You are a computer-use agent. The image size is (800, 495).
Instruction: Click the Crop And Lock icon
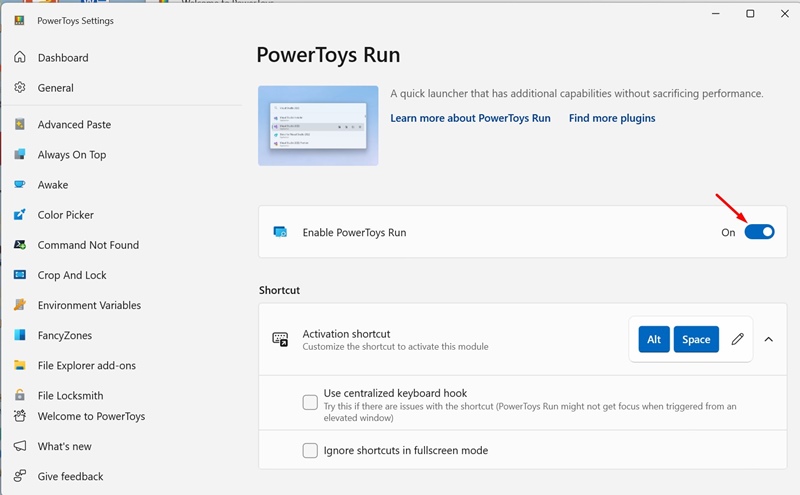tap(19, 275)
